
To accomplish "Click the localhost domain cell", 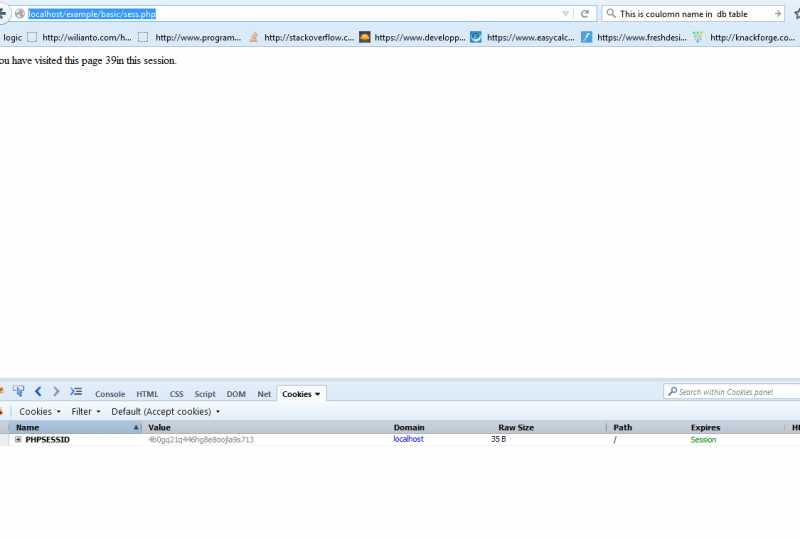I will click(408, 439).
